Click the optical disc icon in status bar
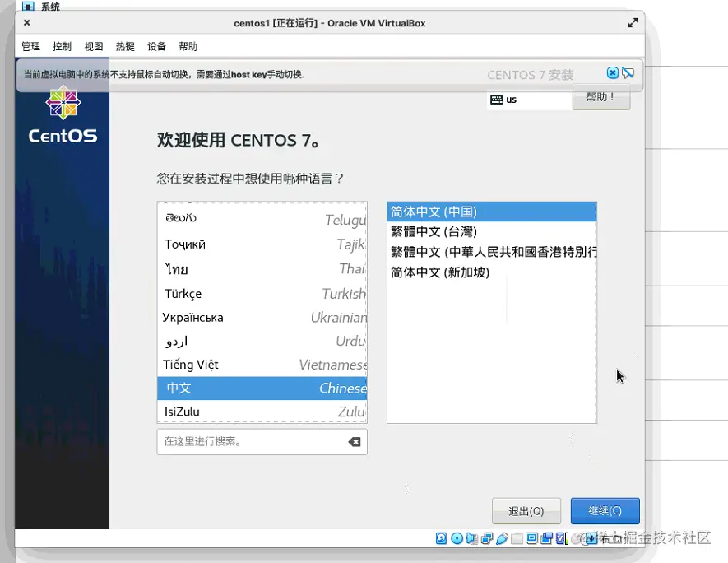728x563 pixels. click(457, 538)
